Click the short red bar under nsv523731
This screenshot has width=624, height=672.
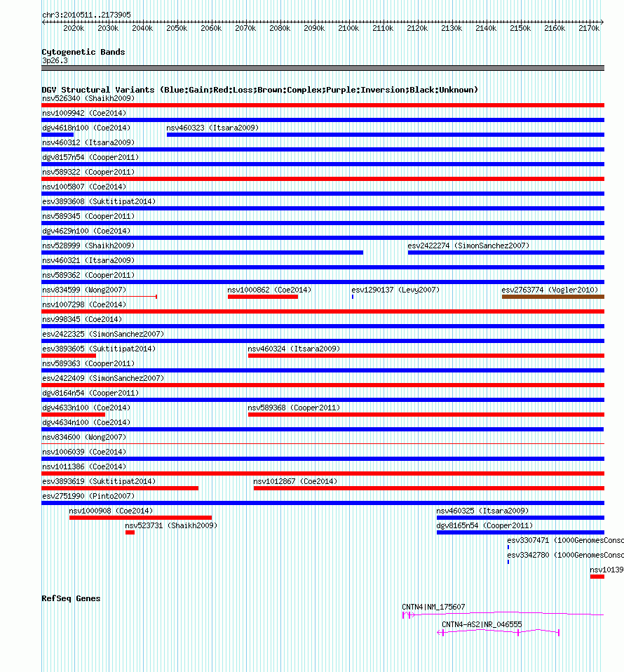[x=130, y=532]
